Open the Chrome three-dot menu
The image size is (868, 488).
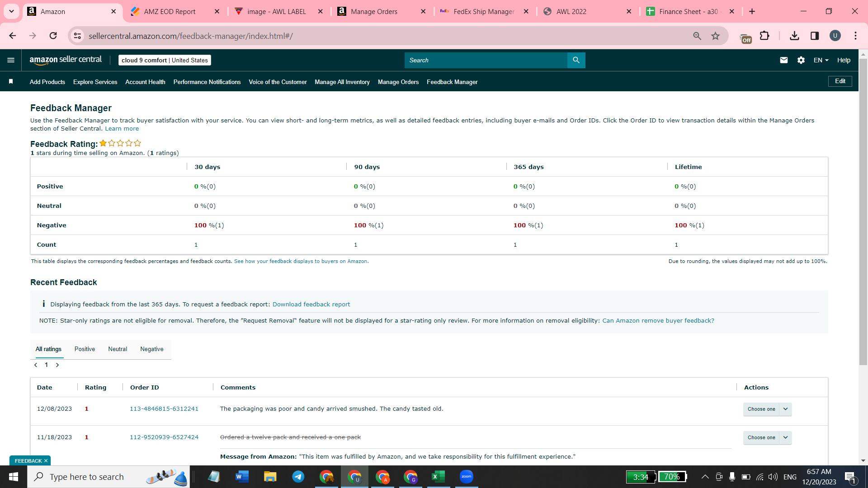(x=855, y=36)
